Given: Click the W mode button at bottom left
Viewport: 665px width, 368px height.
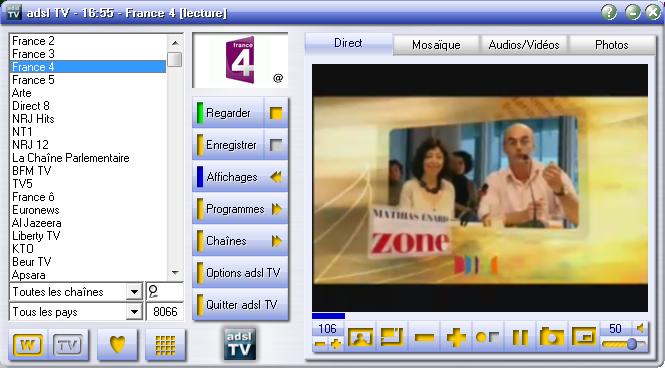Looking at the screenshot, I should tap(28, 345).
